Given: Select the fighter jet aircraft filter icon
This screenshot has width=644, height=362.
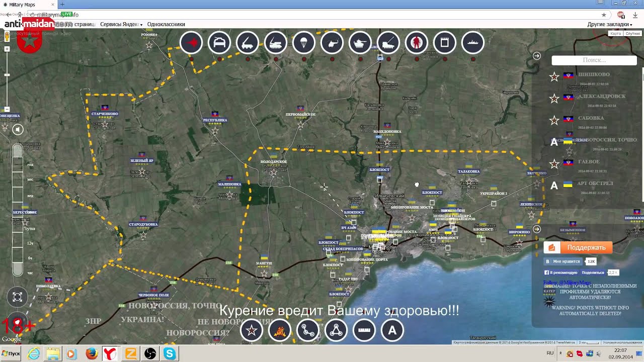Looking at the screenshot, I should 191,43.
